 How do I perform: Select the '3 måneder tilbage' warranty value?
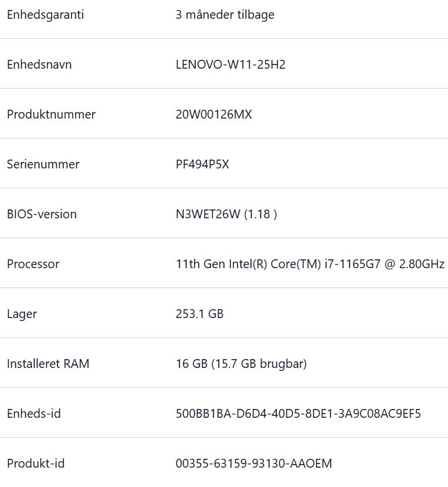tap(225, 15)
